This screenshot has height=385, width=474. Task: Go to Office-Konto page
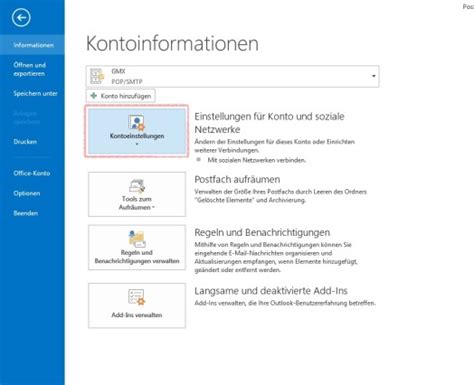click(x=32, y=173)
